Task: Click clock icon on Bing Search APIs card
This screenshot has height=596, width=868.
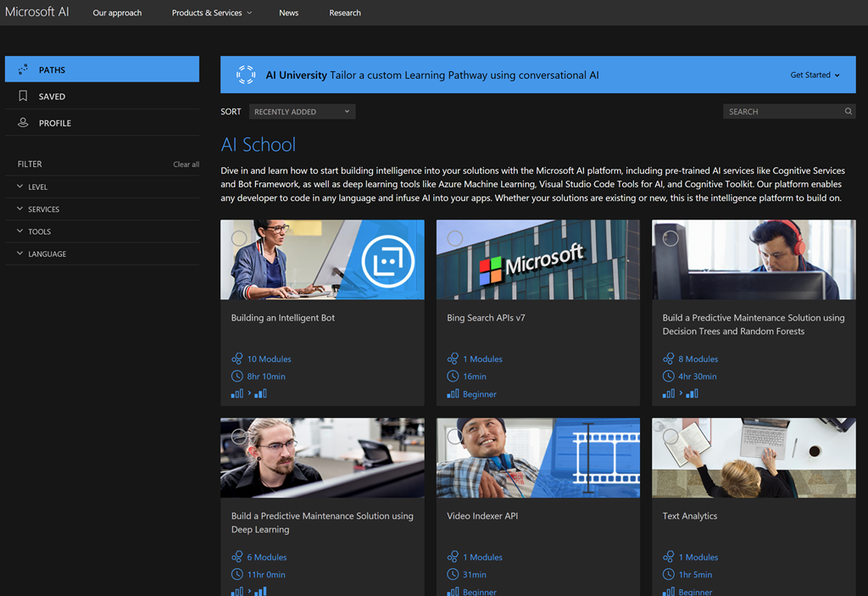Action: click(x=453, y=376)
